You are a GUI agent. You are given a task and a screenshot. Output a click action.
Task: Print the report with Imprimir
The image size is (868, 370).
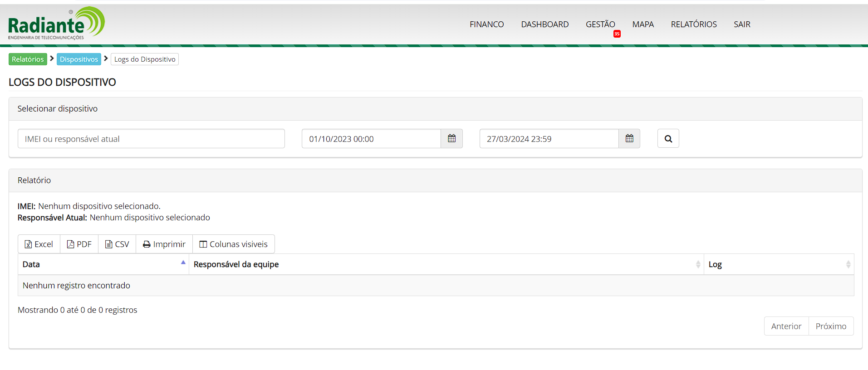(164, 244)
